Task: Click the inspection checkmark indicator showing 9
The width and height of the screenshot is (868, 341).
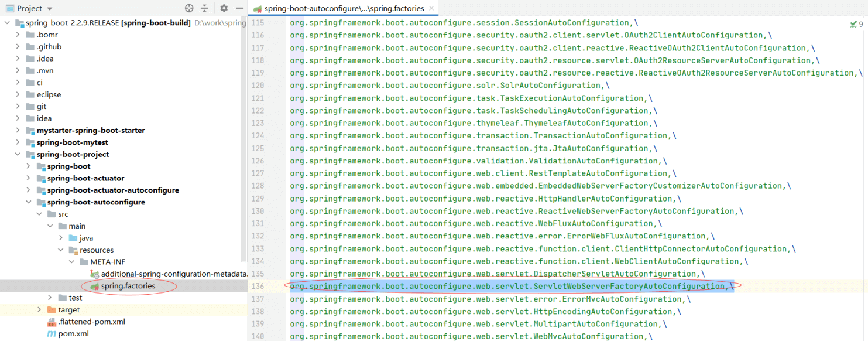Action: [856, 24]
